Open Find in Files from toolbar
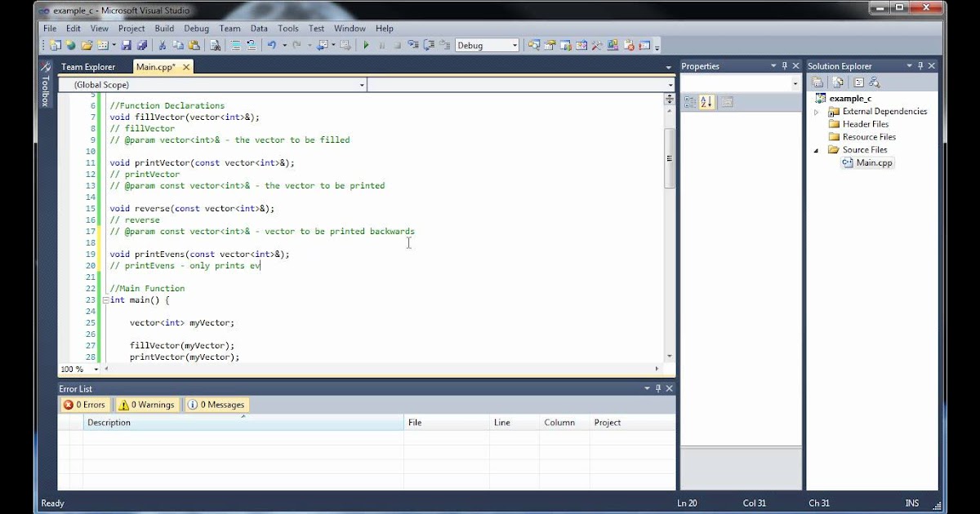Screen dimensions: 980x514 pos(215,46)
